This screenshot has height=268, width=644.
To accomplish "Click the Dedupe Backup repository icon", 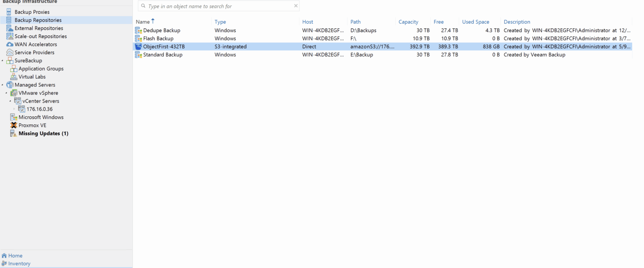I will [x=138, y=30].
